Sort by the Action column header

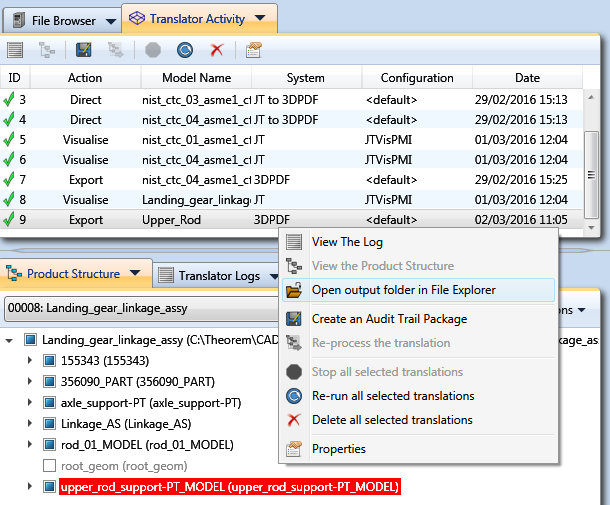(x=85, y=77)
